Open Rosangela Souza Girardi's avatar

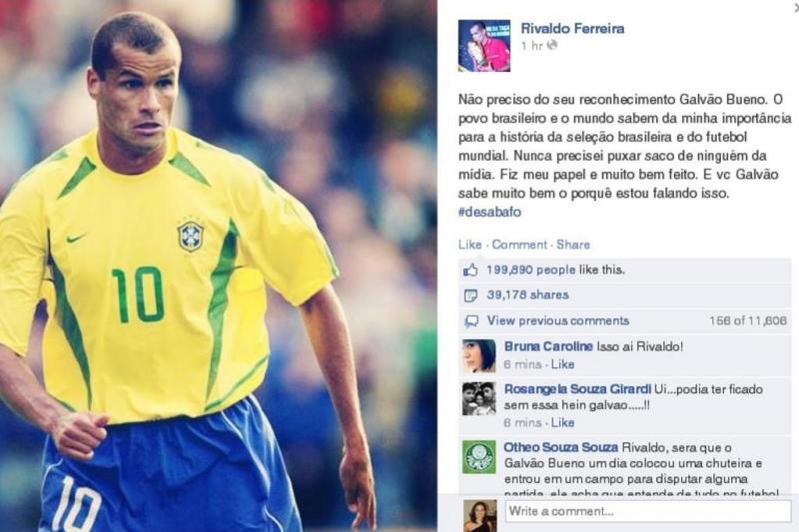pyautogui.click(x=479, y=398)
